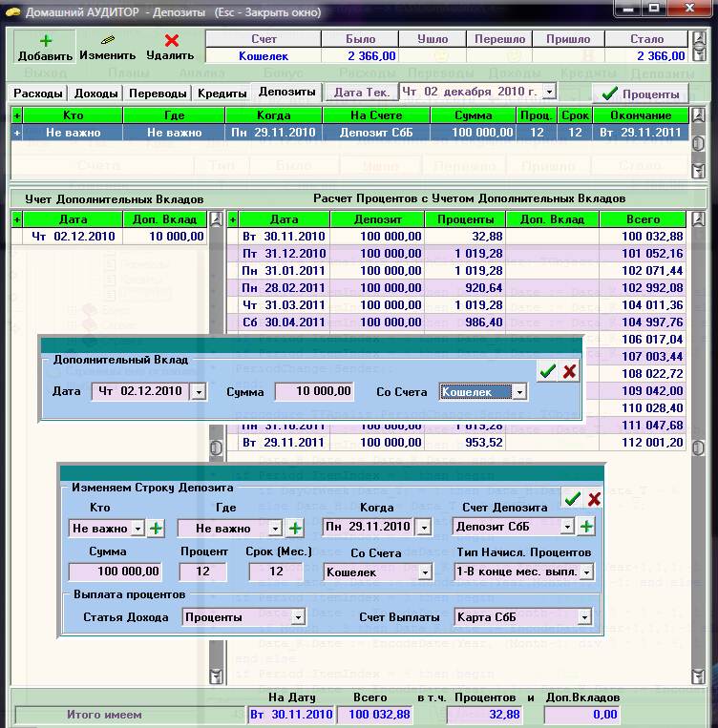The height and width of the screenshot is (728, 718).
Task: Open the Со Счета Кошелек dropdown in additional deposit
Action: 518,391
